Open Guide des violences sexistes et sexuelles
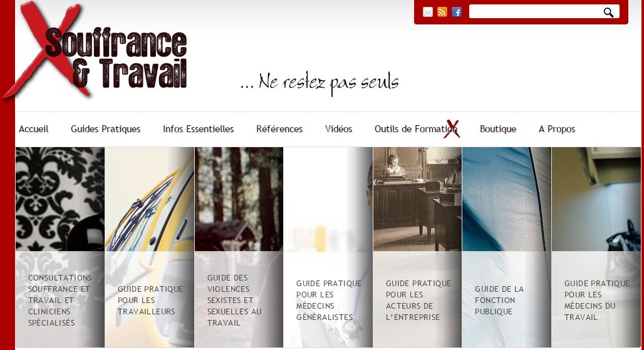 pos(234,300)
